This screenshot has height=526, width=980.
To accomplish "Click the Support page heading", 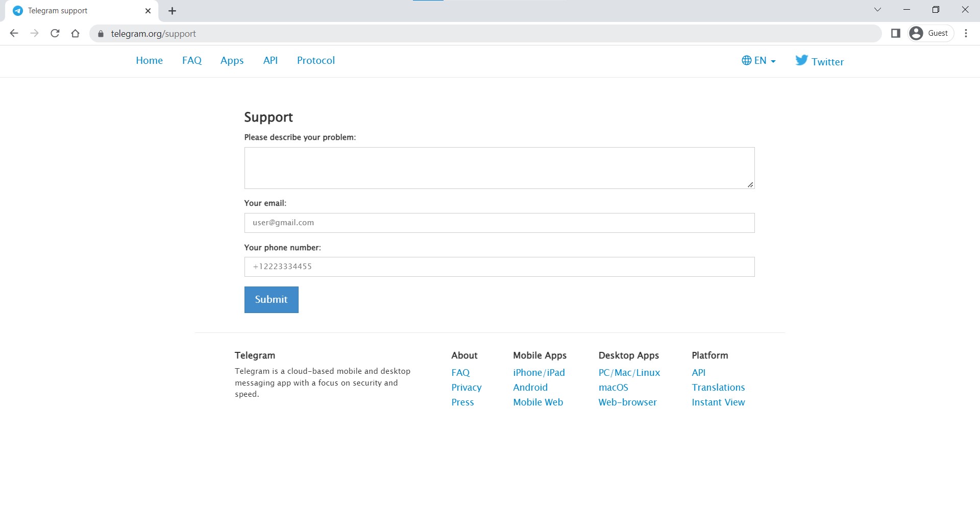I will click(x=268, y=117).
